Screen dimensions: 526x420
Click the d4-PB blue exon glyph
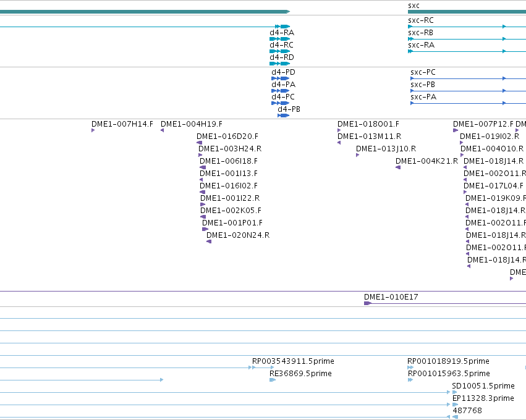click(x=284, y=115)
